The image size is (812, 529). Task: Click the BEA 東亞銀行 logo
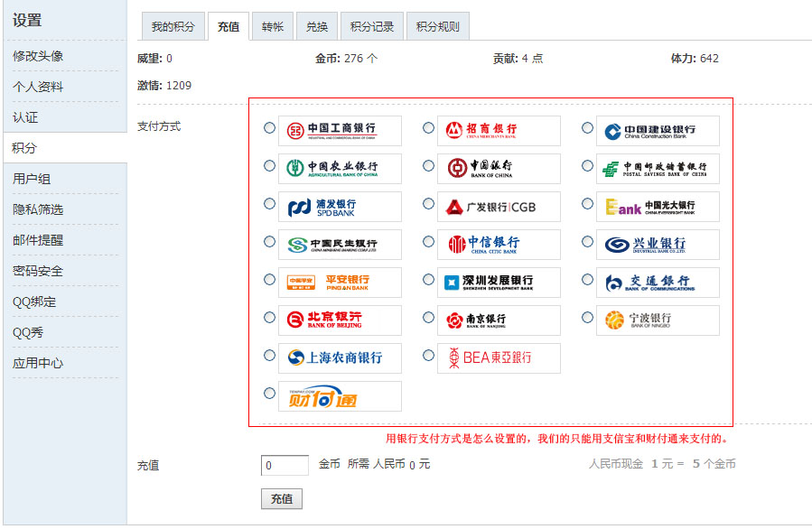pos(499,357)
